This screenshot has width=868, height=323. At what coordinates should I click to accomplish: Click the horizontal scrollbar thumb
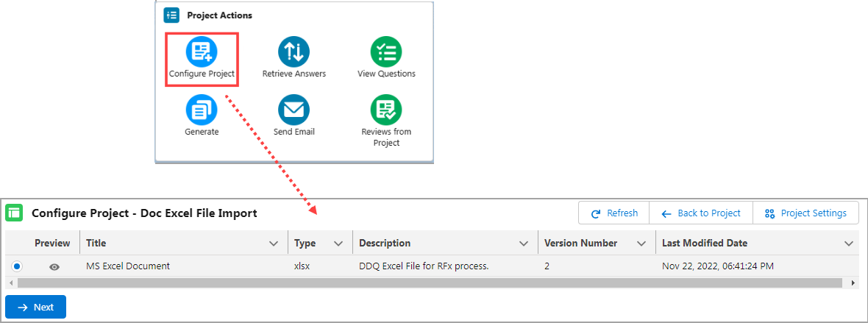(x=430, y=283)
